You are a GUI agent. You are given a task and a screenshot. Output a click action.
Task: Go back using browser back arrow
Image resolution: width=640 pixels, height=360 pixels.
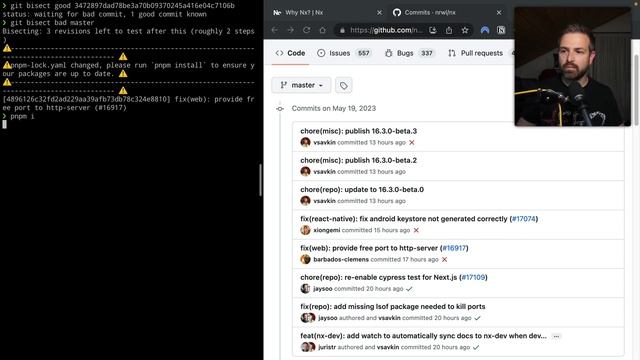tap(275, 30)
